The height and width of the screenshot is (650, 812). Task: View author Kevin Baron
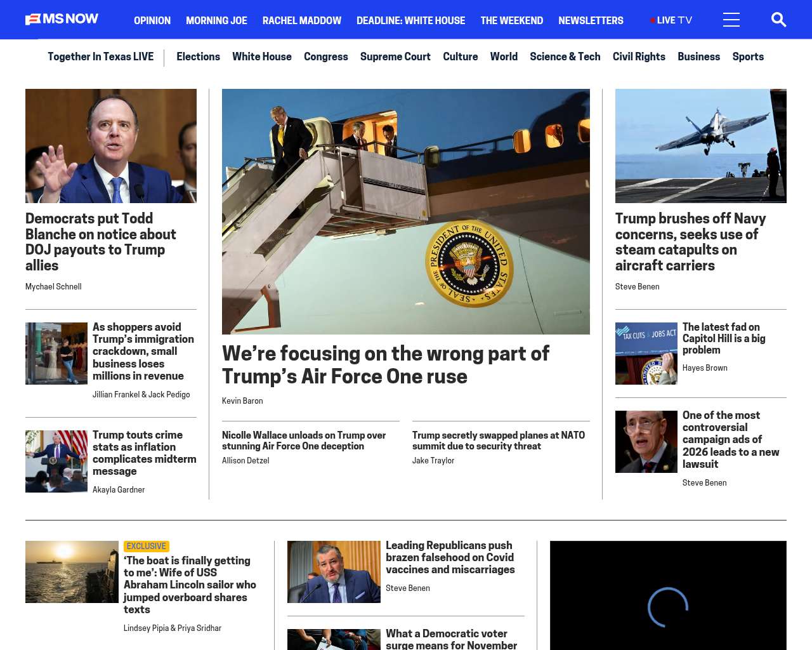pyautogui.click(x=242, y=401)
